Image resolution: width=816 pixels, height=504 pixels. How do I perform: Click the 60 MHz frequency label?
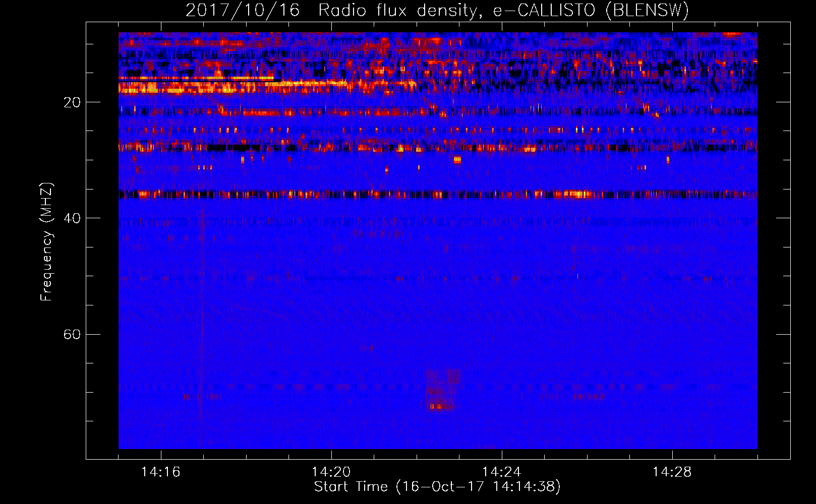click(72, 335)
